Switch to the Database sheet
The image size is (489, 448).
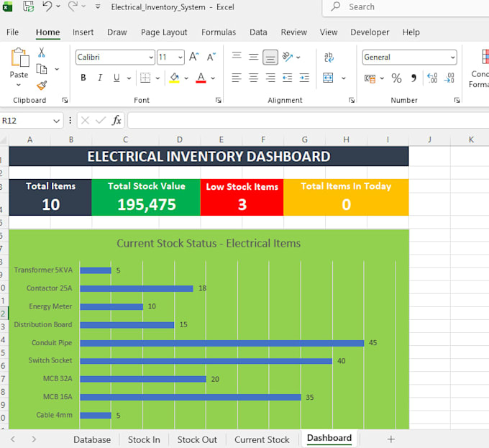[x=92, y=439]
